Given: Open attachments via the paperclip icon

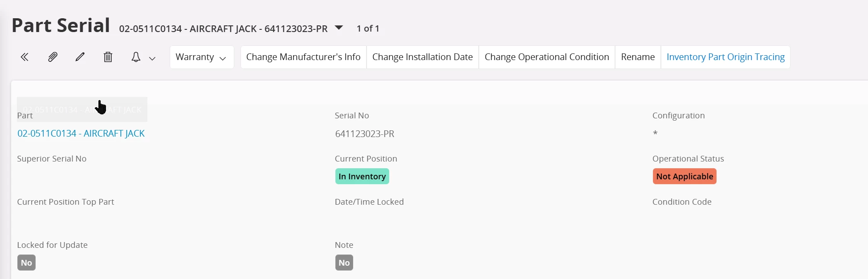Looking at the screenshot, I should (x=53, y=57).
